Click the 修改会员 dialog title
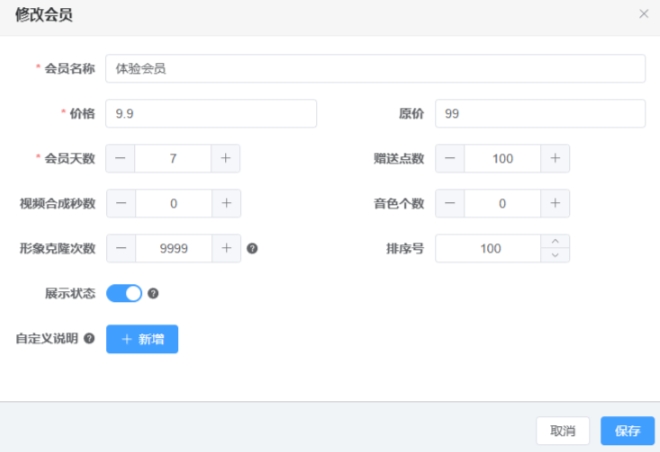This screenshot has height=452, width=660. 44,15
